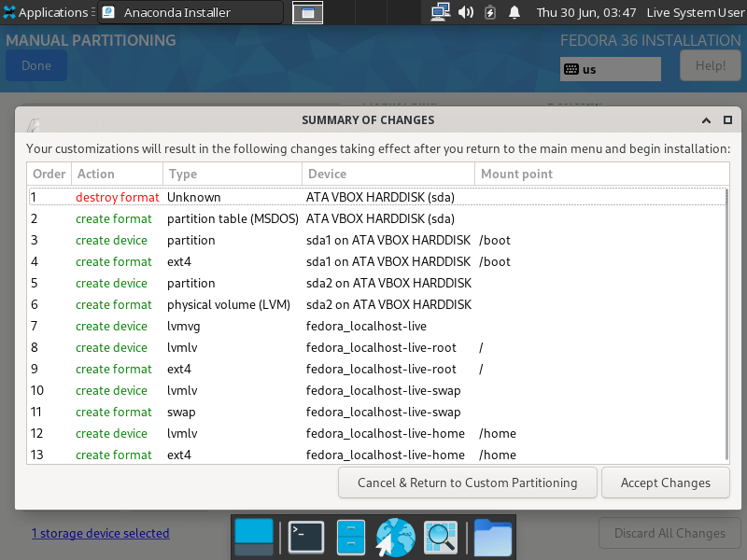Click the Show Desktop dock icon
Image resolution: width=747 pixels, height=560 pixels.
tap(254, 538)
